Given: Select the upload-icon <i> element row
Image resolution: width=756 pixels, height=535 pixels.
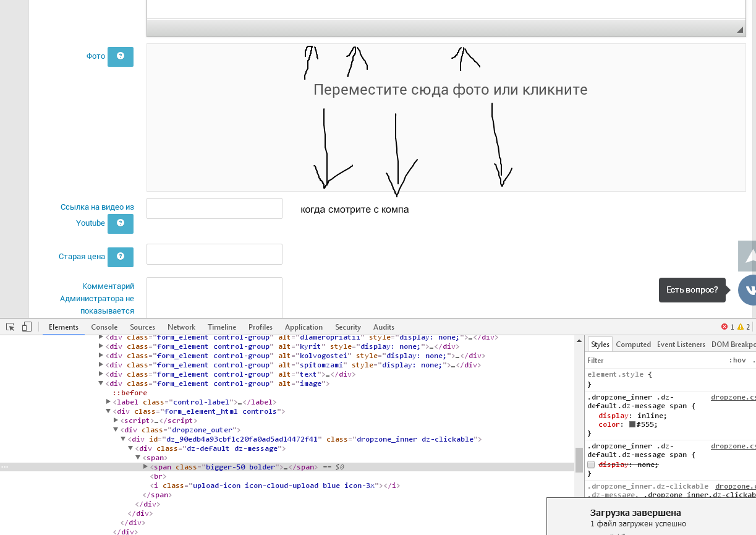Looking at the screenshot, I should click(275, 486).
